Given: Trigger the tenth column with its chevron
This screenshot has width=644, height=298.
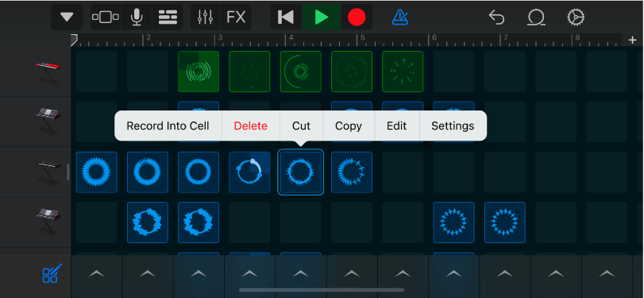Looking at the screenshot, I should click(556, 273).
